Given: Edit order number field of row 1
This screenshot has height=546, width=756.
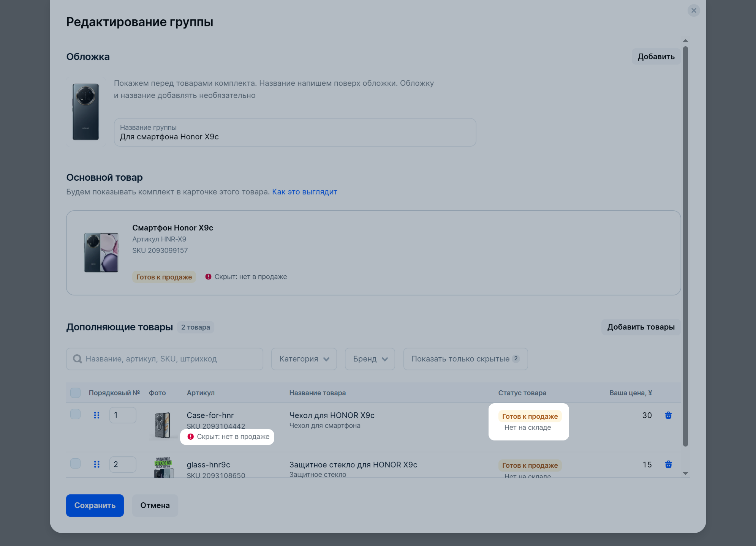Looking at the screenshot, I should [x=123, y=415].
